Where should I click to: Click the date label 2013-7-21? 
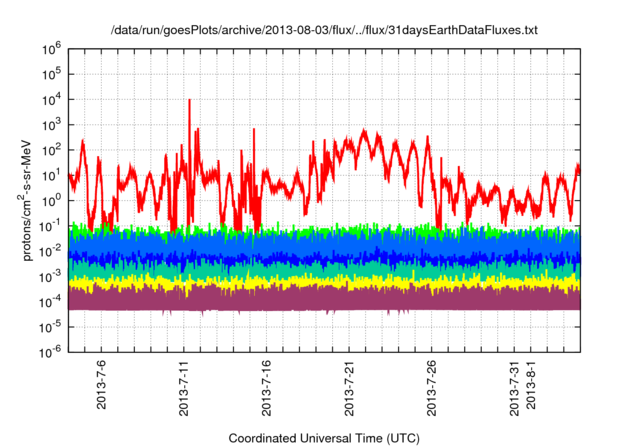coord(349,388)
